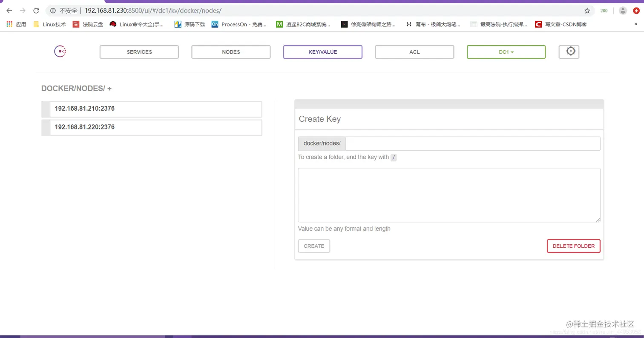This screenshot has height=338, width=644.
Task: Go back with browser back arrow
Action: click(x=9, y=11)
